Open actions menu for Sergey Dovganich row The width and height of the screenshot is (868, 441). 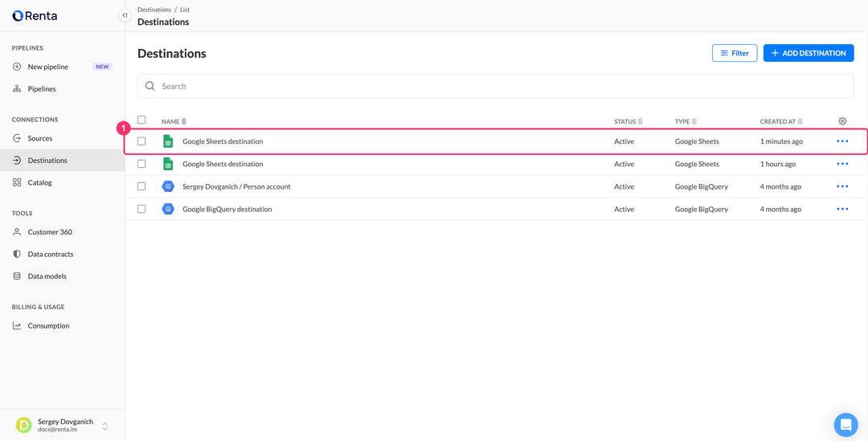[x=842, y=186]
